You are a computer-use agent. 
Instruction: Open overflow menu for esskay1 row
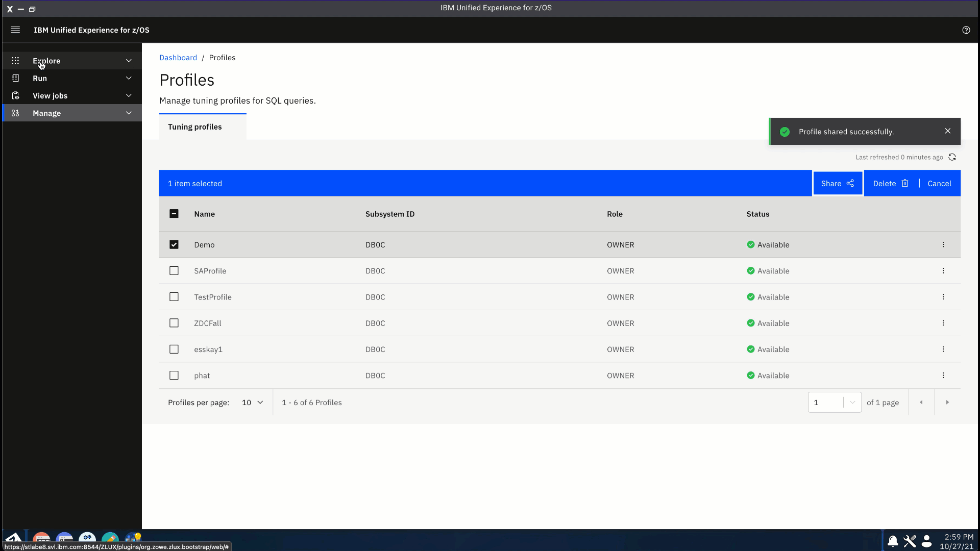click(x=943, y=349)
